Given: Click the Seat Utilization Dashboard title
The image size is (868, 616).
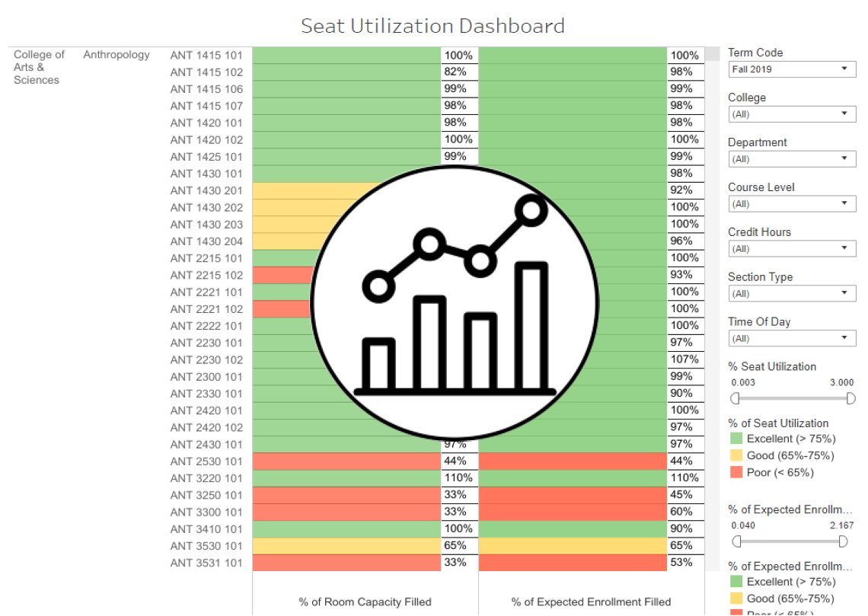Looking at the screenshot, I should [x=432, y=25].
